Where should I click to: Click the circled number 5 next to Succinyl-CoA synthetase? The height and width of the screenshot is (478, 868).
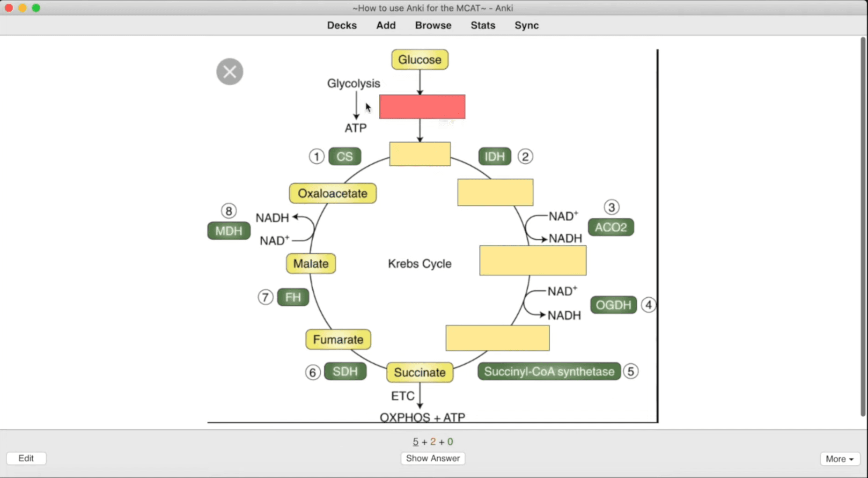pyautogui.click(x=631, y=371)
